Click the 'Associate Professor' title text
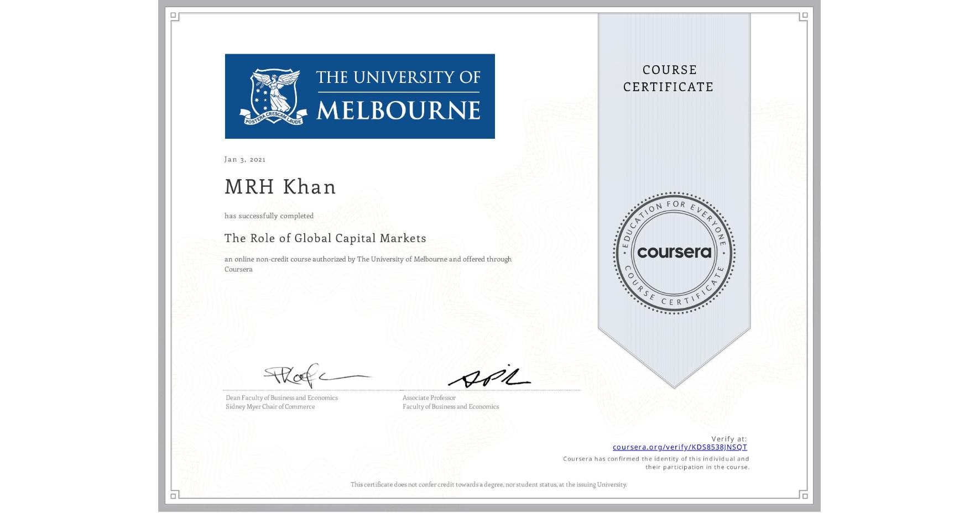Viewport: 980px width, 513px height. pyautogui.click(x=429, y=398)
